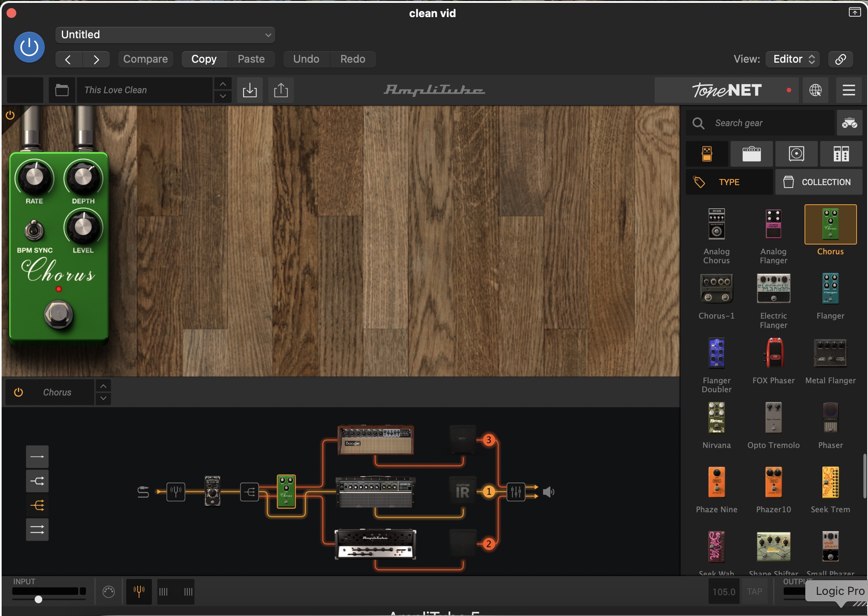Adjust the INPUT level slider handle
This screenshot has width=868, height=616.
38,599
